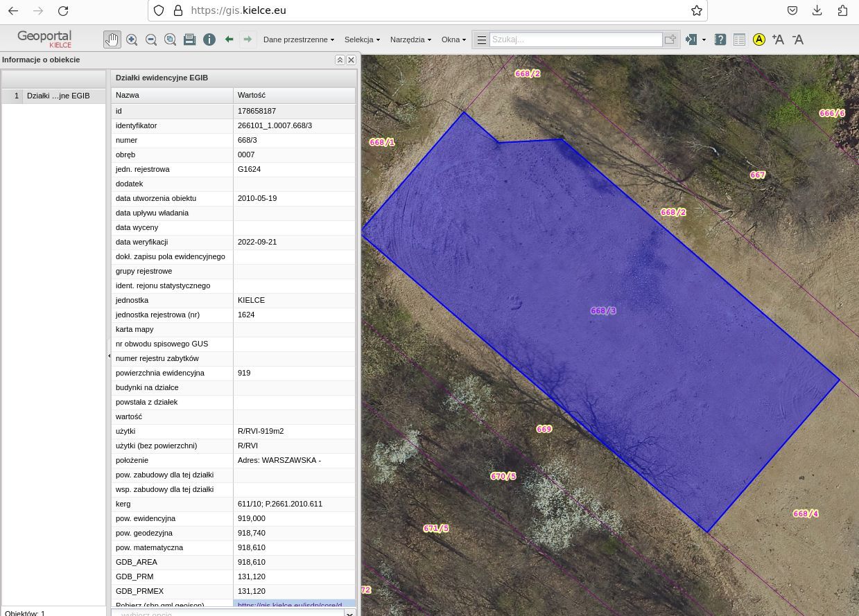
Task: Click parcel label 670/5 on map
Action: [503, 477]
